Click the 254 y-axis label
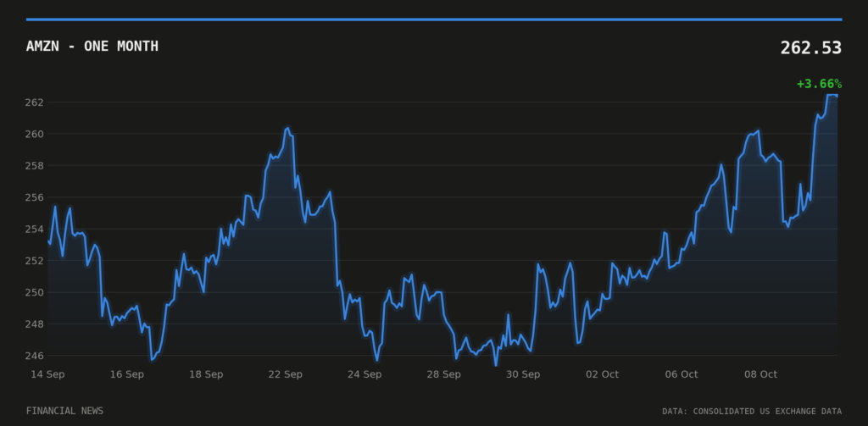Screen dimensions: 868x426 [34, 229]
